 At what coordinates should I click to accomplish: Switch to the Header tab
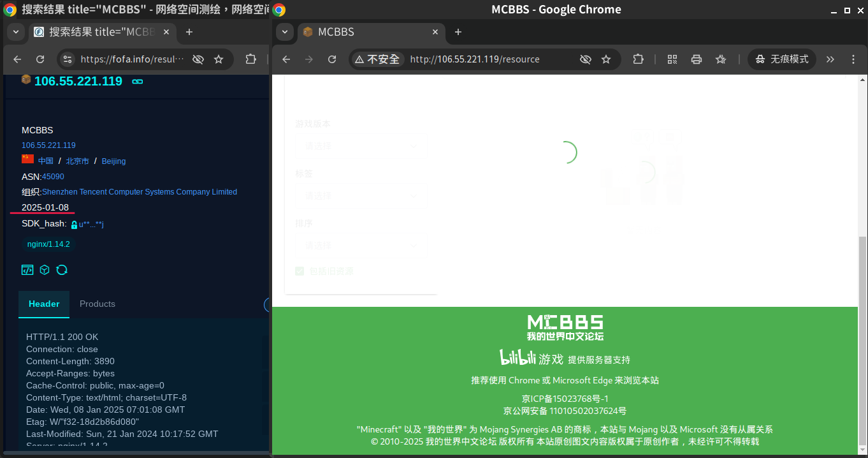tap(44, 304)
